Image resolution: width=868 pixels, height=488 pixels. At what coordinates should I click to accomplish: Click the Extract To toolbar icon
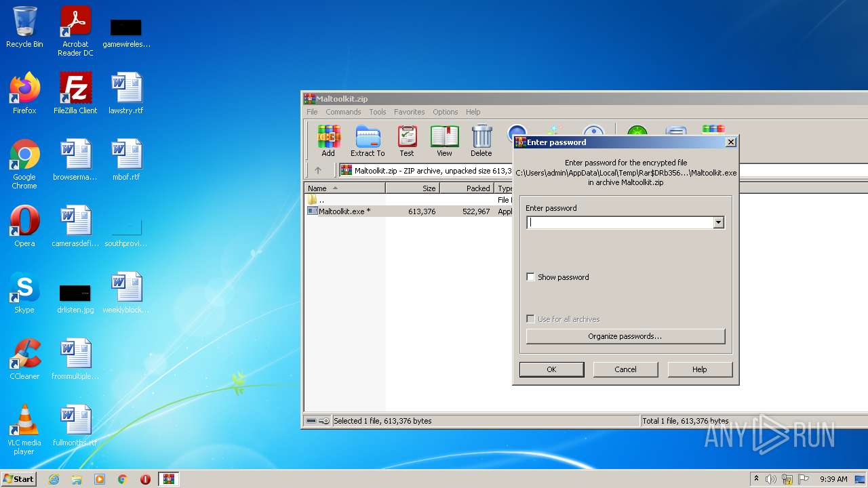[368, 141]
